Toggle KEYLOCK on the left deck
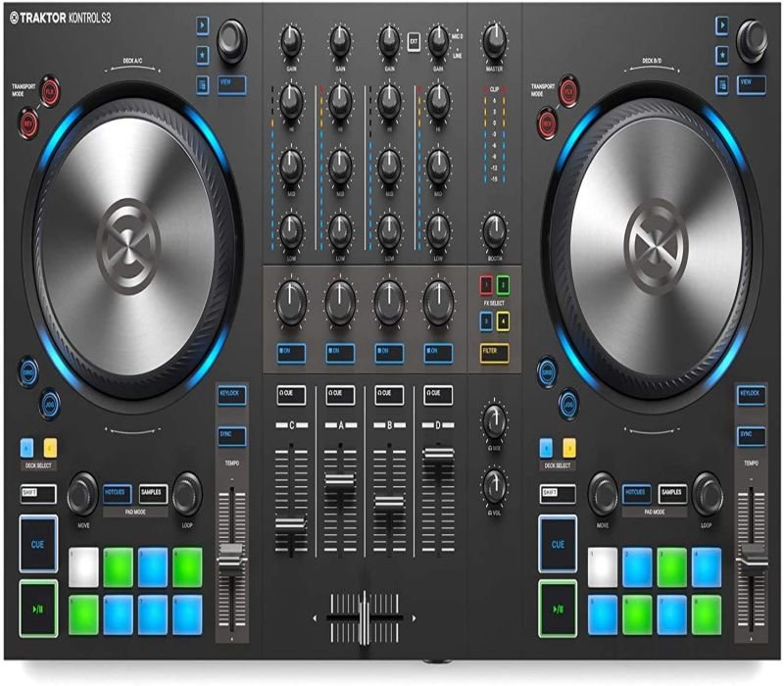 [x=232, y=395]
